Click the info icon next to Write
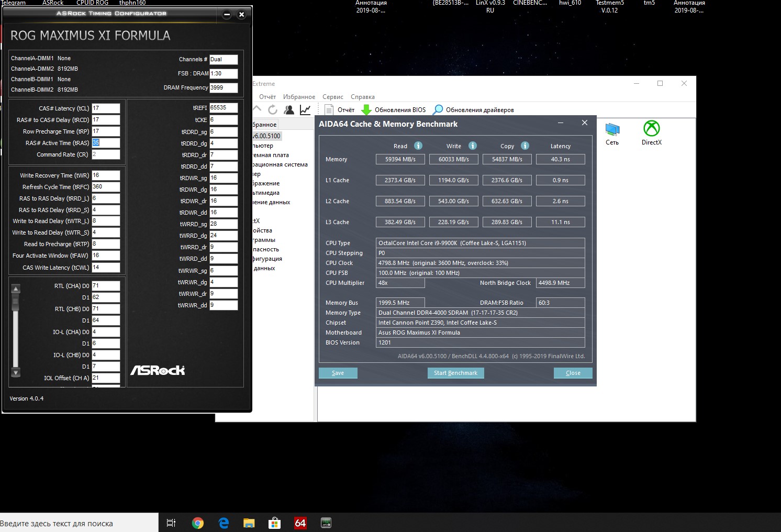Image resolution: width=781 pixels, height=532 pixels. pyautogui.click(x=473, y=146)
